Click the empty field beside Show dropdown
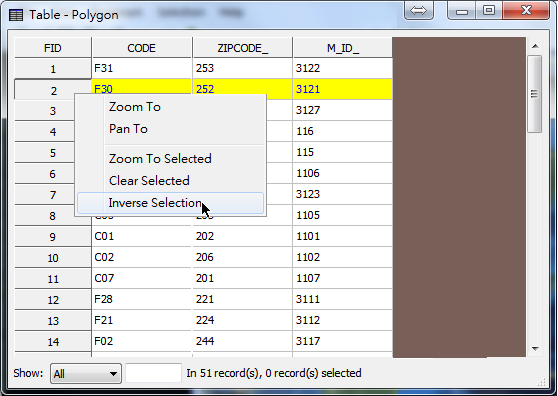 [x=153, y=373]
